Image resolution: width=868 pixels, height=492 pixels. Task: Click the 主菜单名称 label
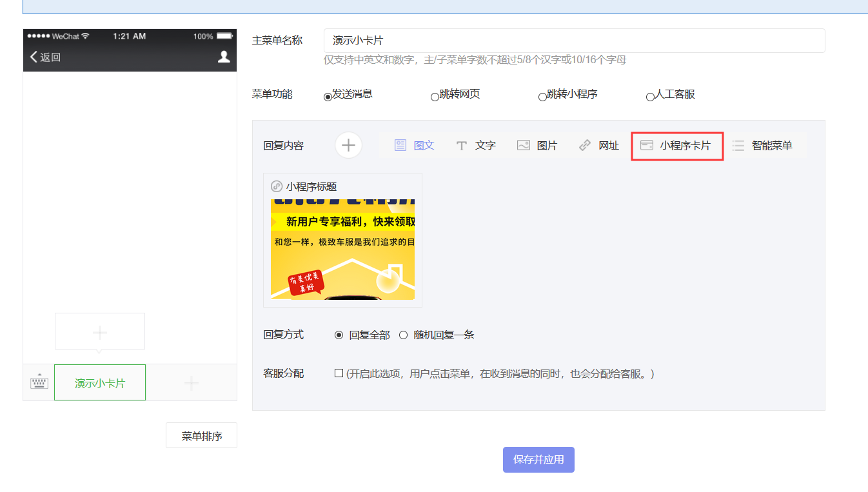[x=277, y=40]
